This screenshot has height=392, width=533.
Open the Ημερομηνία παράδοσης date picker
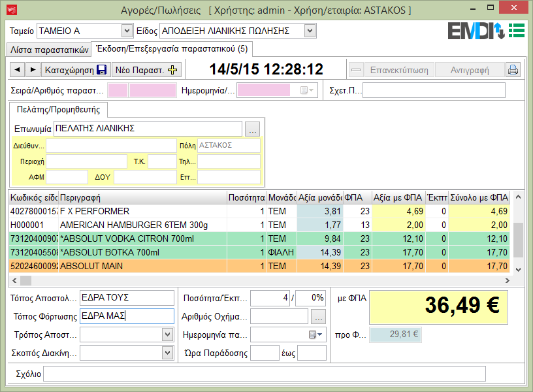click(315, 335)
